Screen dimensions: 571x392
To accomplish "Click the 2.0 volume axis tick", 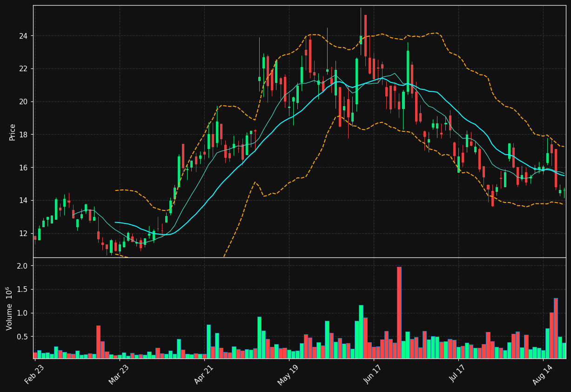I will tap(23, 266).
